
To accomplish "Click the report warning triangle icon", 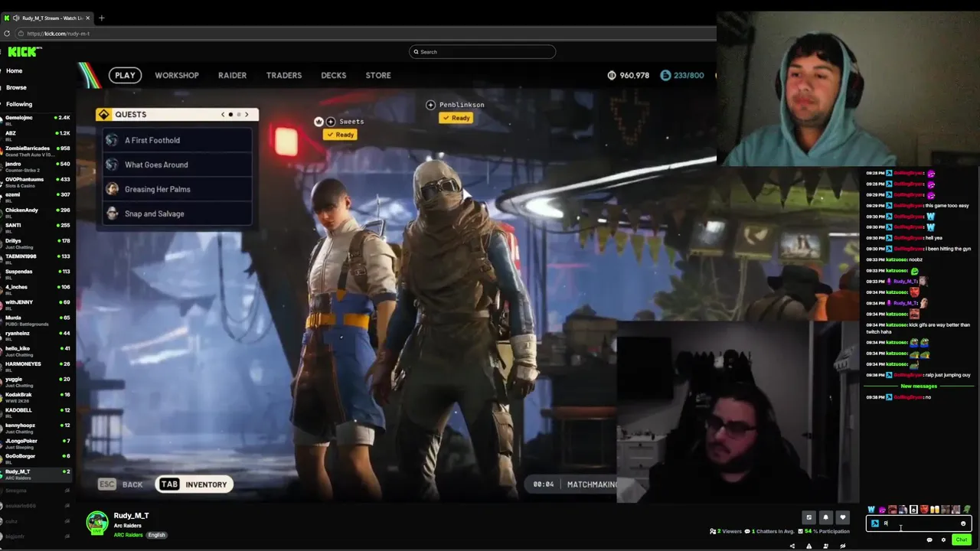I will (808, 546).
